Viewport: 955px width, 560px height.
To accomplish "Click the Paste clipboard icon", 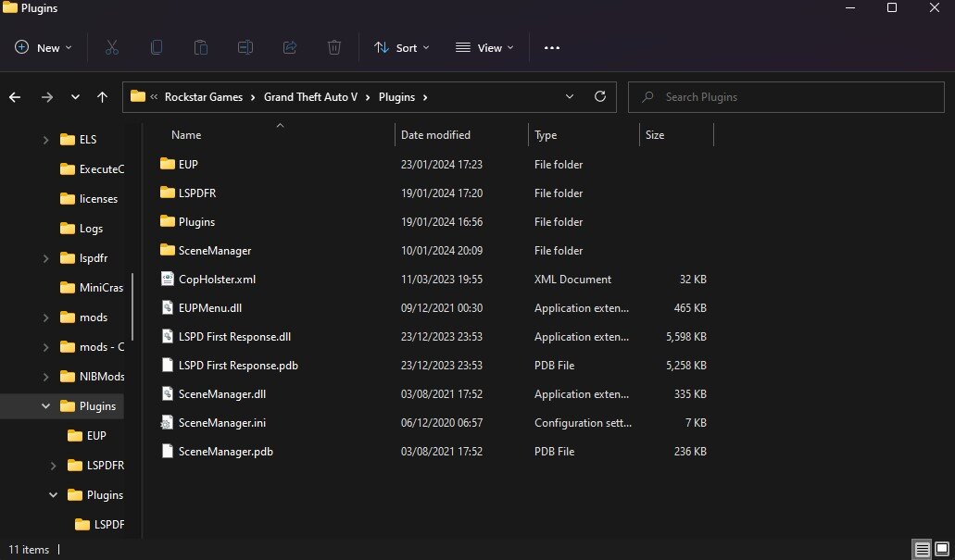I will (x=201, y=47).
